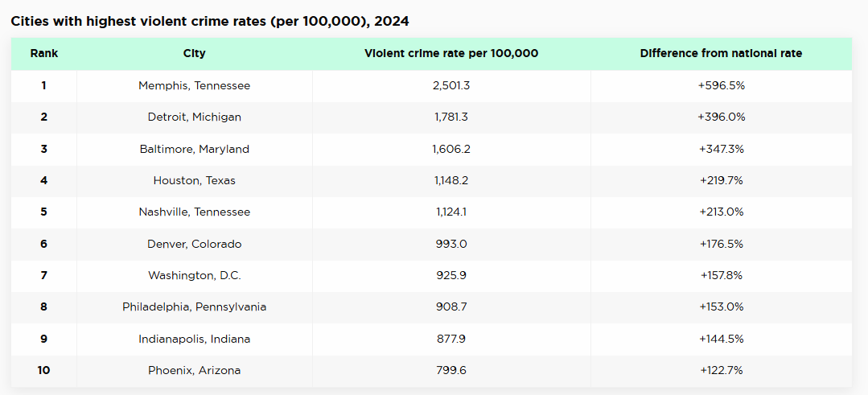Click the Denver, Colorado cell
868x395 pixels.
point(194,244)
